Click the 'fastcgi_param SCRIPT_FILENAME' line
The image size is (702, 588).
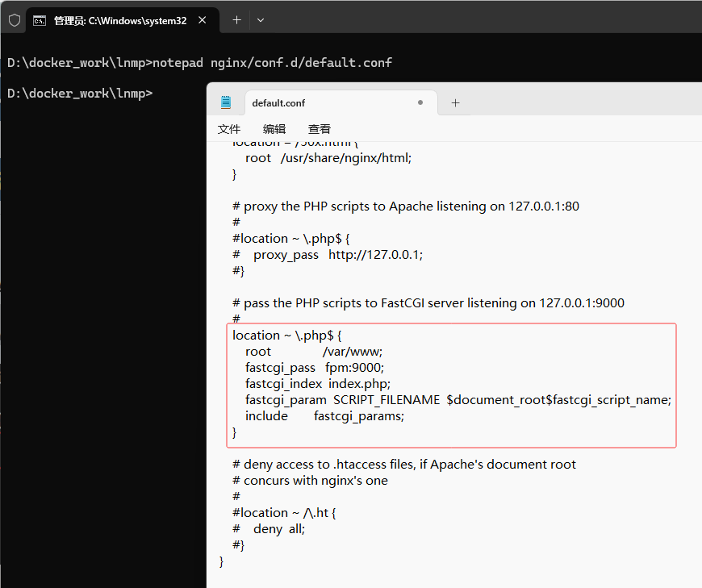[x=458, y=400]
